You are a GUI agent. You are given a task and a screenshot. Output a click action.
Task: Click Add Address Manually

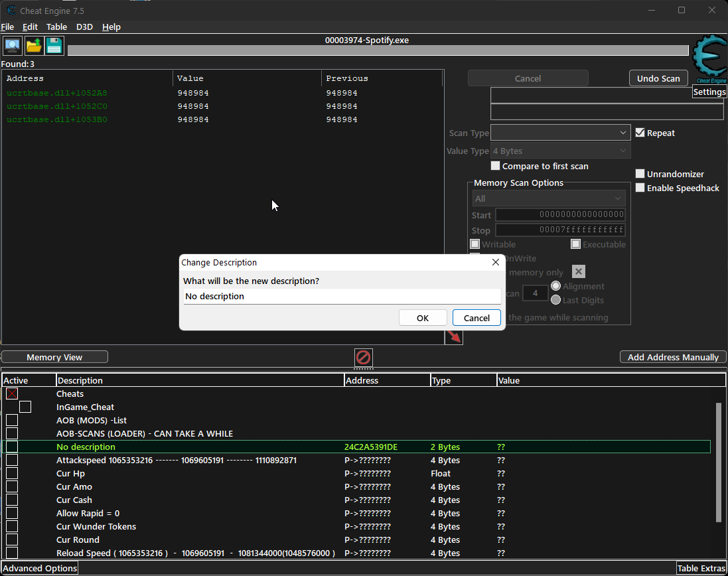(x=673, y=356)
